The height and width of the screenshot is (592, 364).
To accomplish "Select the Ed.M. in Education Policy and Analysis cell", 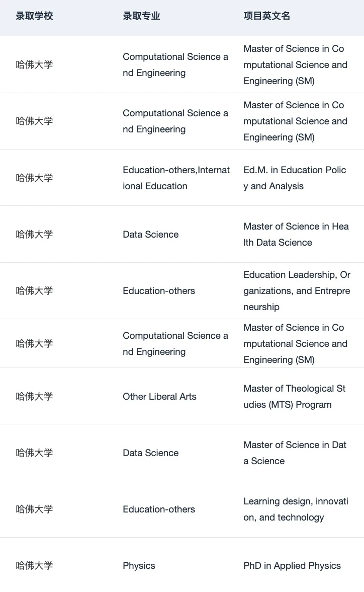I will click(295, 178).
